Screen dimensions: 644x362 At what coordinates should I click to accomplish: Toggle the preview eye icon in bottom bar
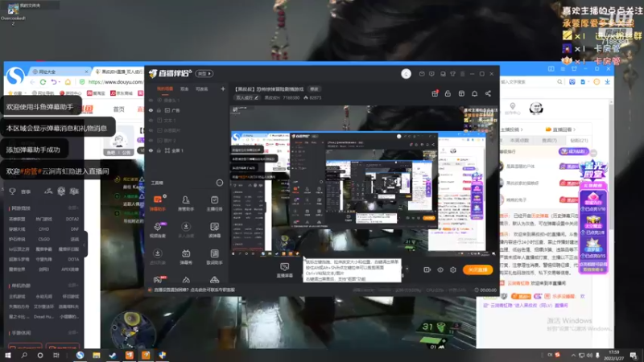(x=440, y=269)
